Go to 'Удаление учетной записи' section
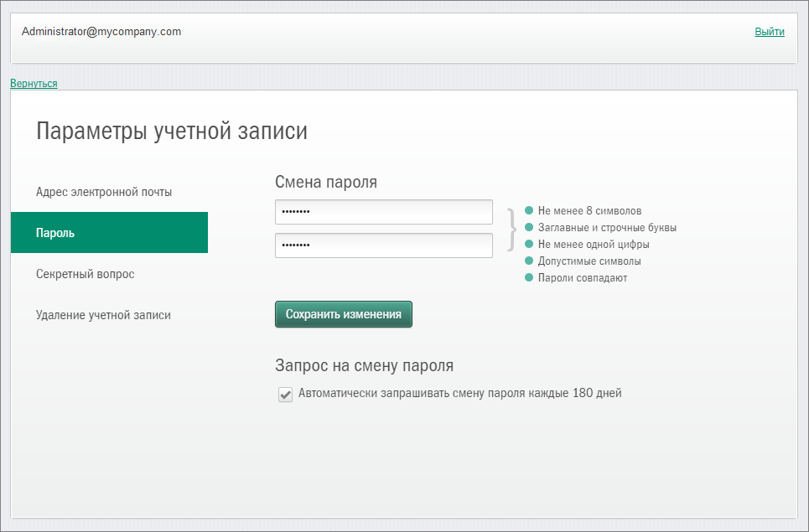809x532 pixels. click(x=103, y=315)
